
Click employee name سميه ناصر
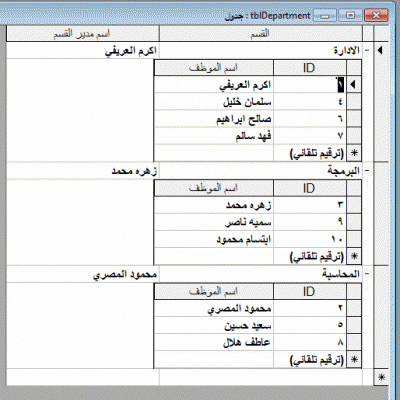pos(214,222)
